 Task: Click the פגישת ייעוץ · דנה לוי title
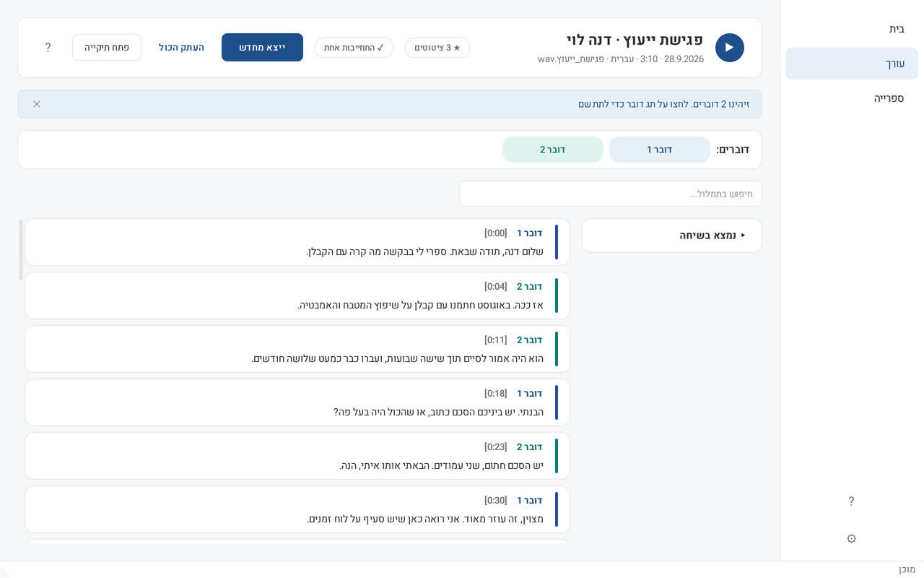635,40
